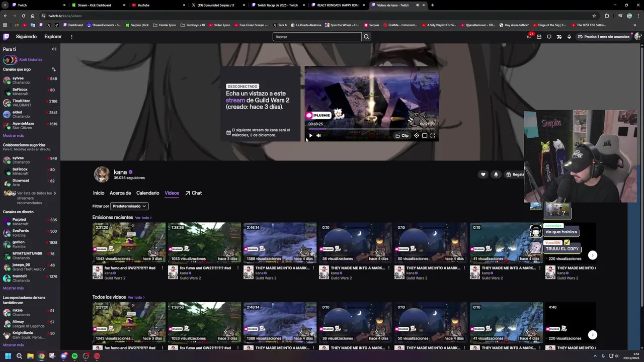The width and height of the screenshot is (644, 362).
Task: Bookmark this page with the star icon
Action: (594, 16)
